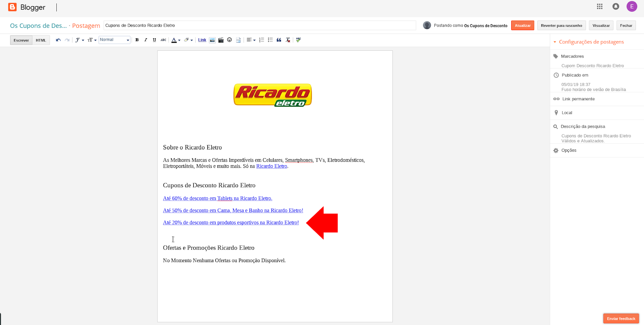Screen dimensions: 644x325
Task: Click the Fechar button
Action: (626, 25)
